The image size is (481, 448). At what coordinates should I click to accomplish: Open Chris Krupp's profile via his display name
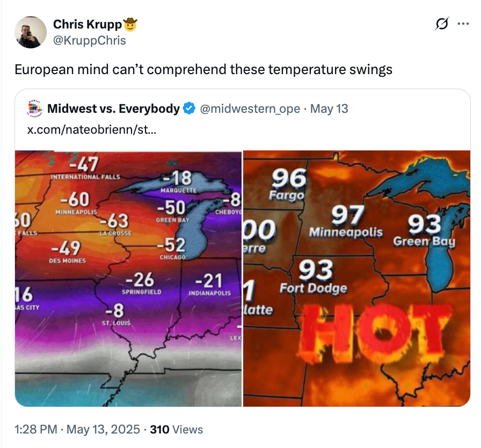point(88,24)
